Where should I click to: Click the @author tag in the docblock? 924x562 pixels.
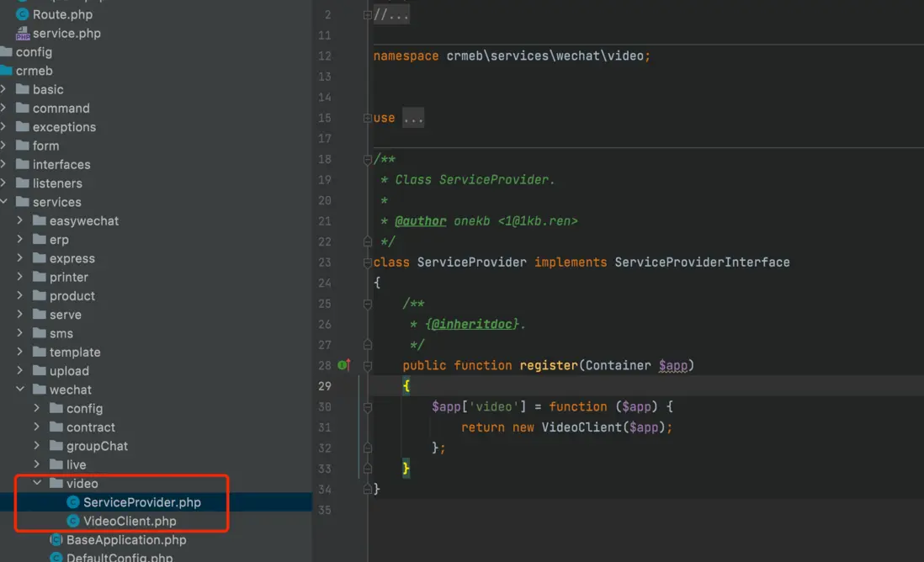[x=420, y=221]
